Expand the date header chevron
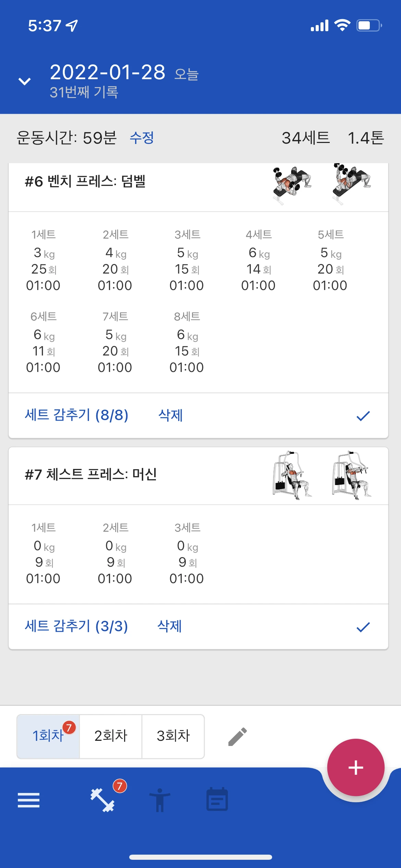This screenshot has width=401, height=868. click(x=25, y=81)
